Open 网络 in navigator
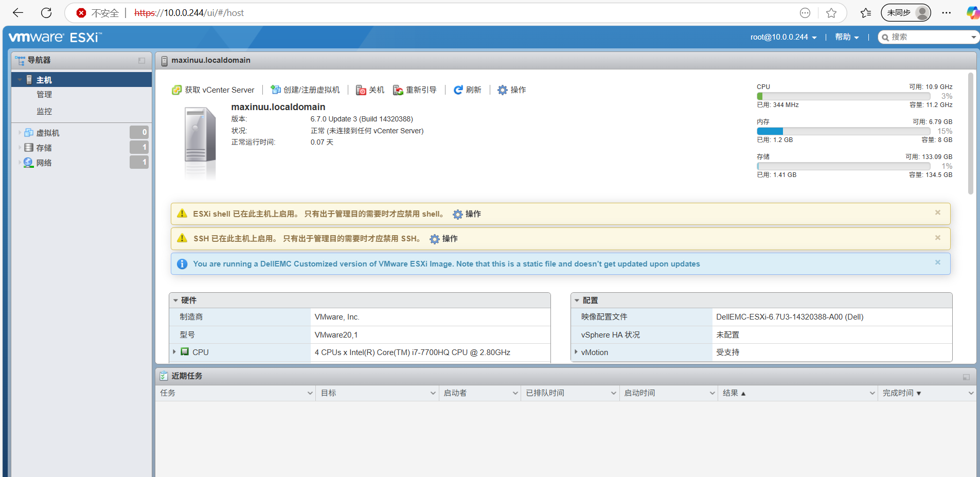Screen dimensions: 980x477 click(44, 163)
